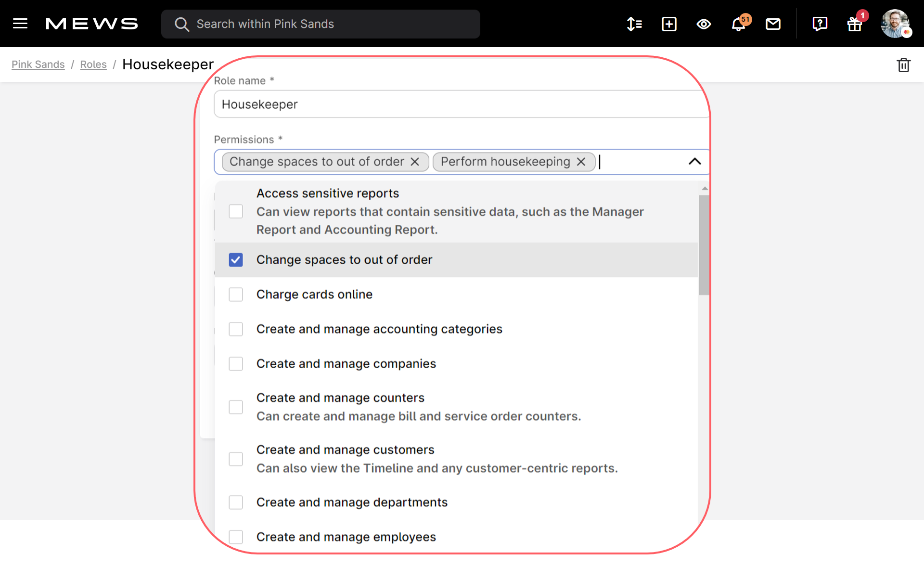Uncheck Change spaces to out of order
Viewport: 924px width, 566px height.
coord(236,260)
